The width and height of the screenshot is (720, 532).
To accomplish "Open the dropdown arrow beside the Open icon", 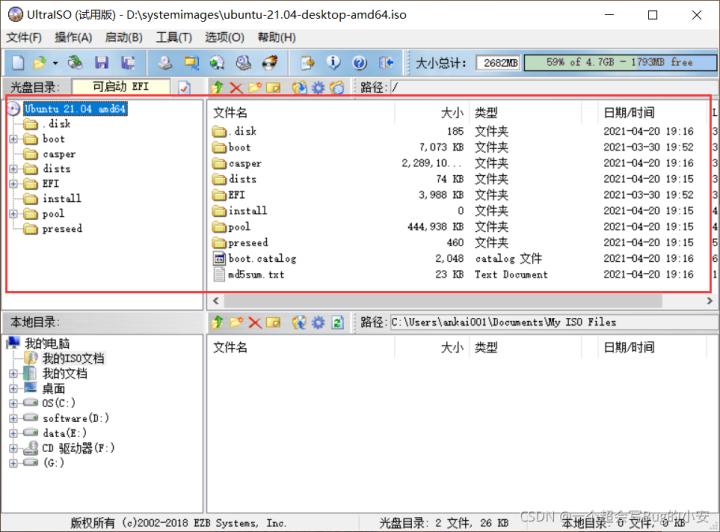I will [x=55, y=63].
